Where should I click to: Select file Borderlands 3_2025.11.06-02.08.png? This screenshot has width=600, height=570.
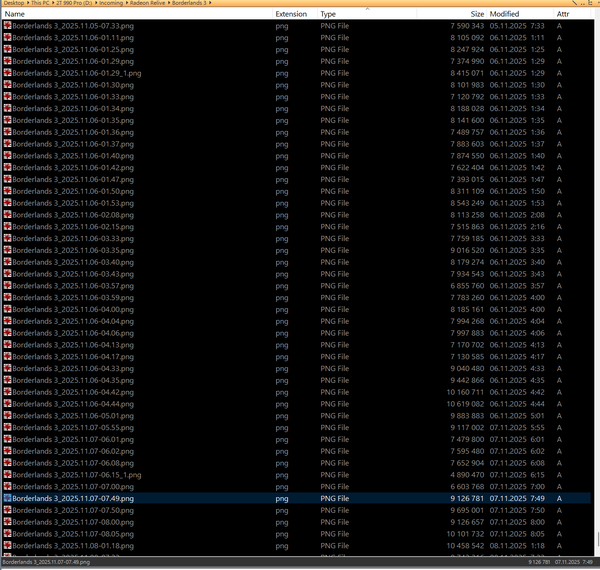point(73,215)
